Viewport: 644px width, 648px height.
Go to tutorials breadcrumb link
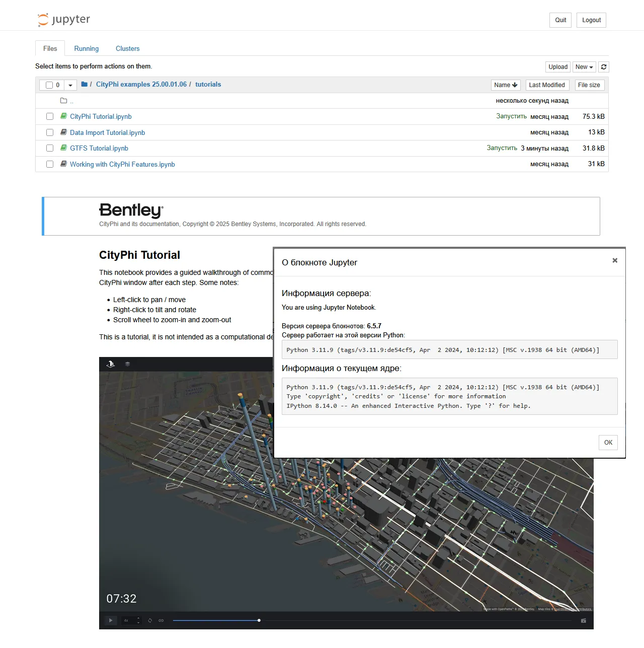(208, 84)
